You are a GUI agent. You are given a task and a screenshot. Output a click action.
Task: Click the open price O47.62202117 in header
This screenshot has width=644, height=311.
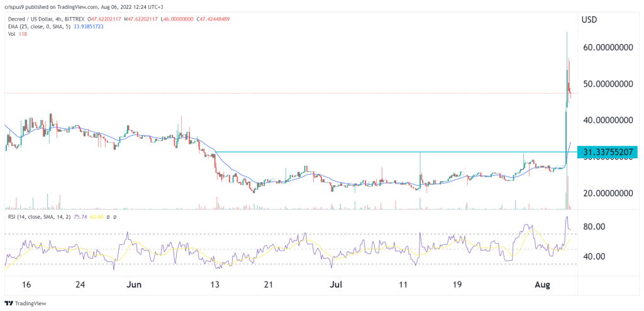pos(104,19)
